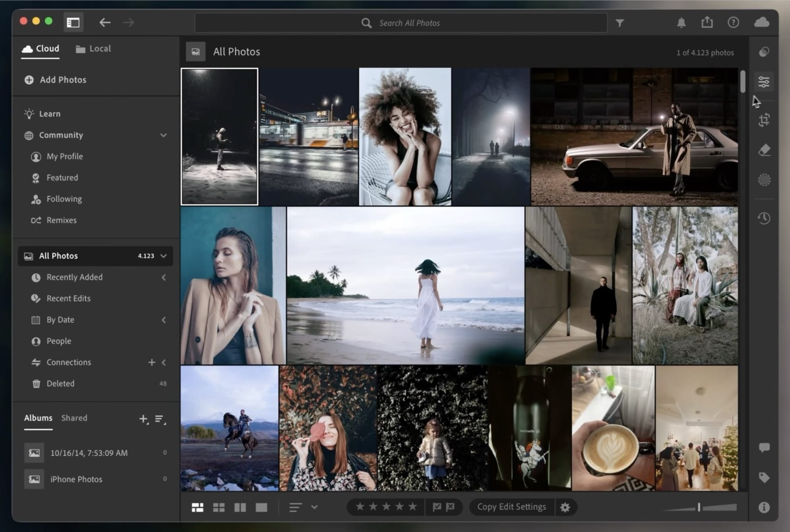Switch to the Local tab
The width and height of the screenshot is (790, 532).
93,48
